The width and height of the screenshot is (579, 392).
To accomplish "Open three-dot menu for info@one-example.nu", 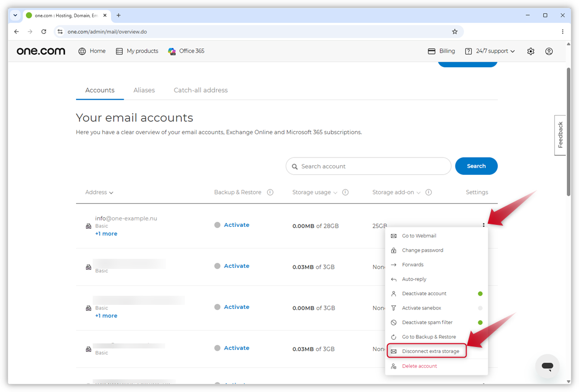I will tap(483, 225).
